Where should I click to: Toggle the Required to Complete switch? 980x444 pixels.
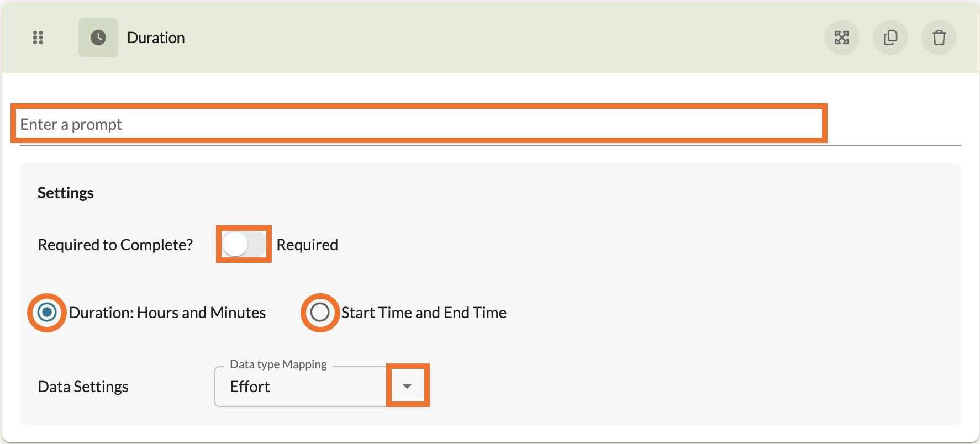[x=244, y=244]
